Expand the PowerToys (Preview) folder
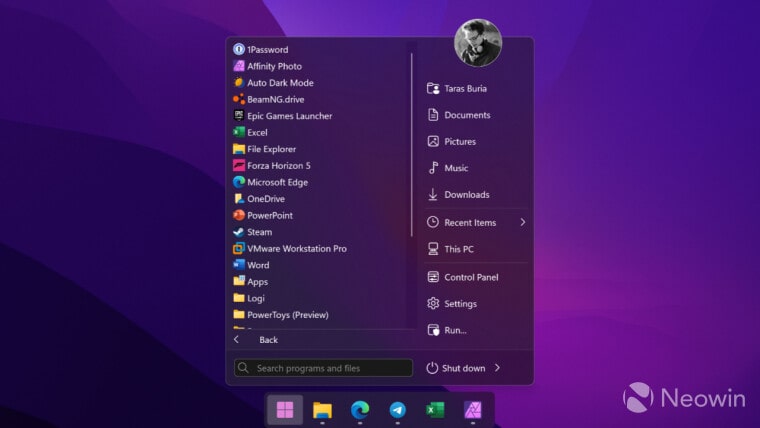760x428 pixels. (x=281, y=315)
